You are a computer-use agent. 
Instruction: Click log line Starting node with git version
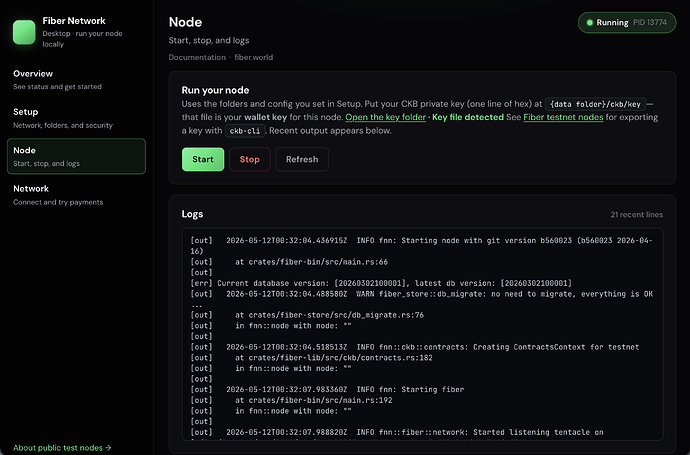pyautogui.click(x=421, y=246)
